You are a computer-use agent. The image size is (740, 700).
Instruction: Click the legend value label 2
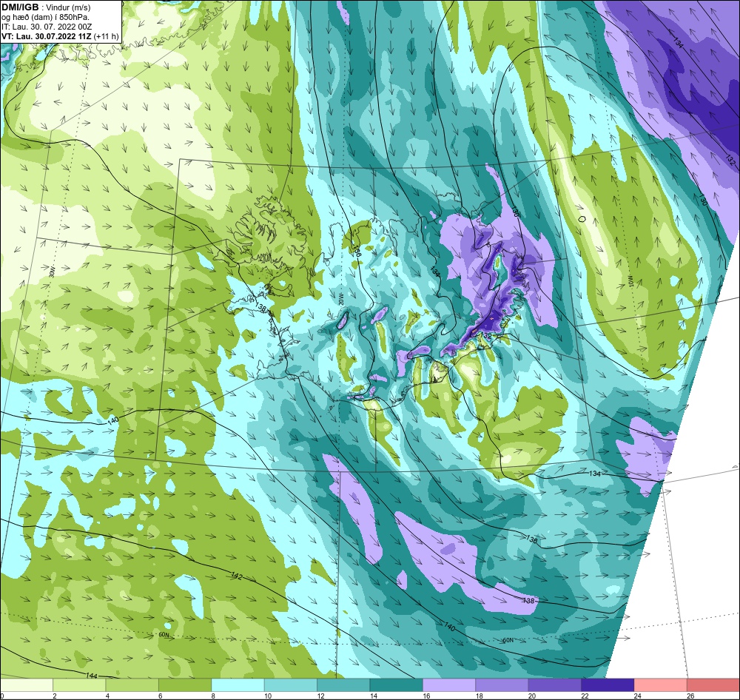point(55,696)
